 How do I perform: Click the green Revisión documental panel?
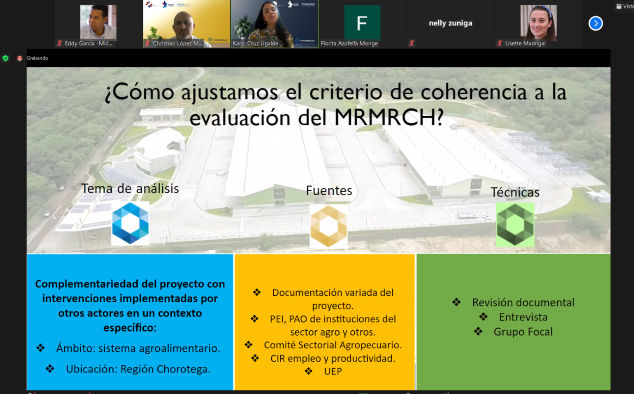pos(514,322)
